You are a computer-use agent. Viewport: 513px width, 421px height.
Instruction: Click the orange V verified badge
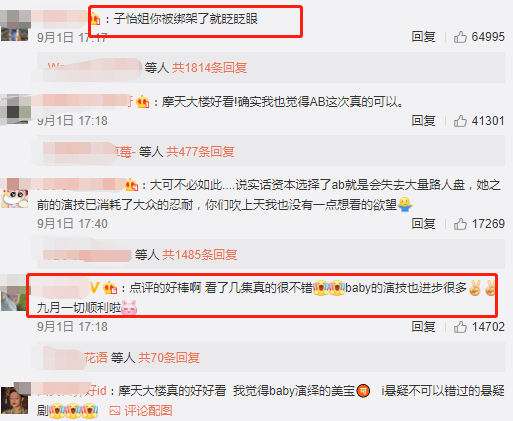(95, 287)
